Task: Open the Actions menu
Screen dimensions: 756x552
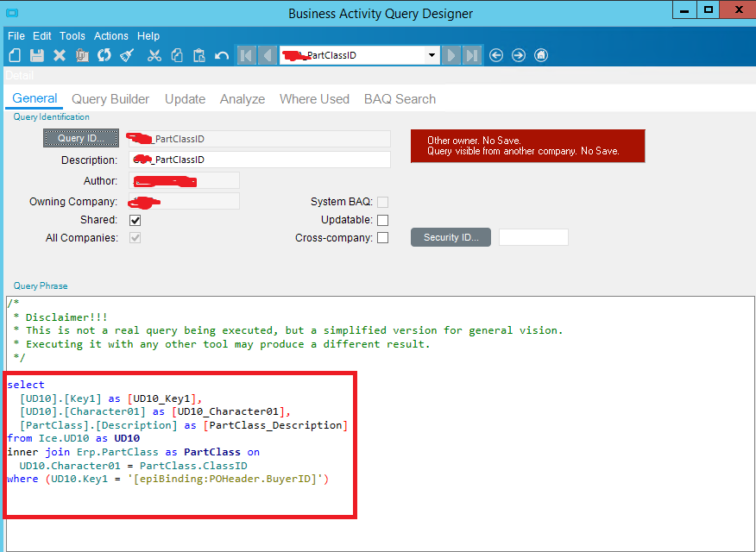Action: (110, 36)
